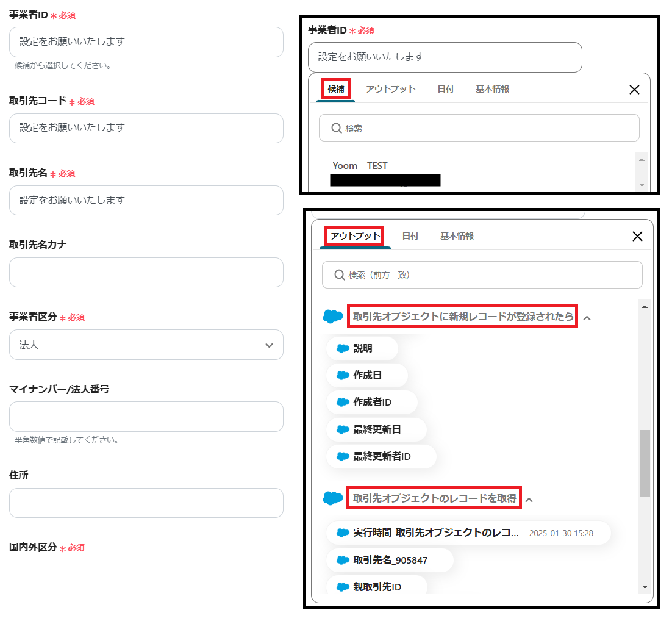Screen dimensions: 672x624
Task: Click Salesforce cloud icon beside record retrieval heading
Action: [x=332, y=498]
